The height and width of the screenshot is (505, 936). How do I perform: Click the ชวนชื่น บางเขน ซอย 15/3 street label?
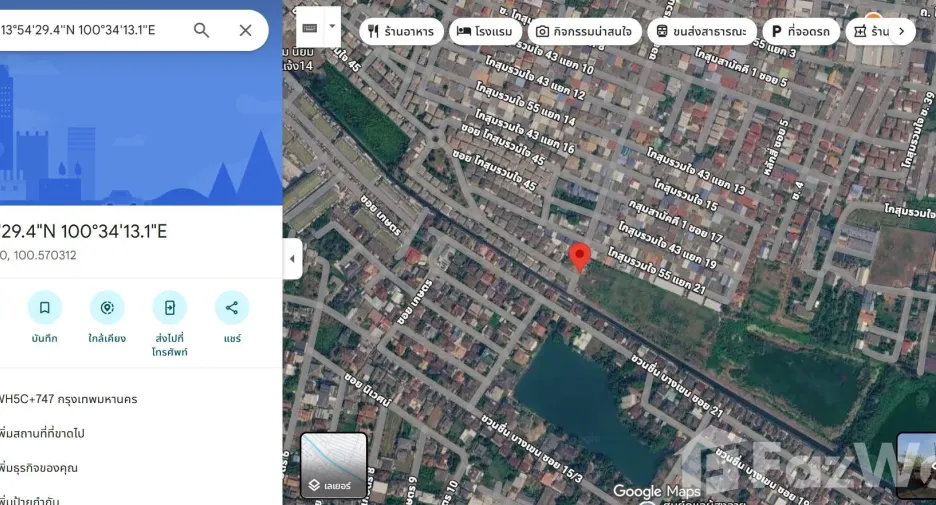pos(532,449)
